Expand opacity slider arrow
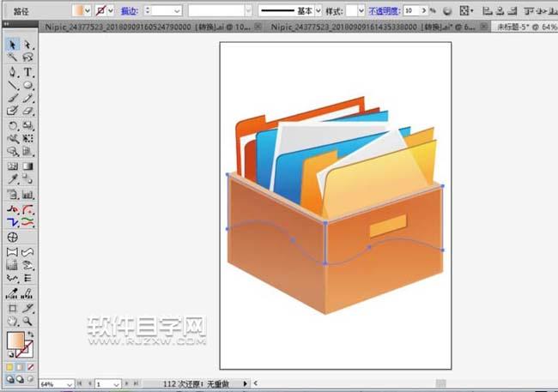Viewport: 558px width, 392px height. pyautogui.click(x=424, y=11)
